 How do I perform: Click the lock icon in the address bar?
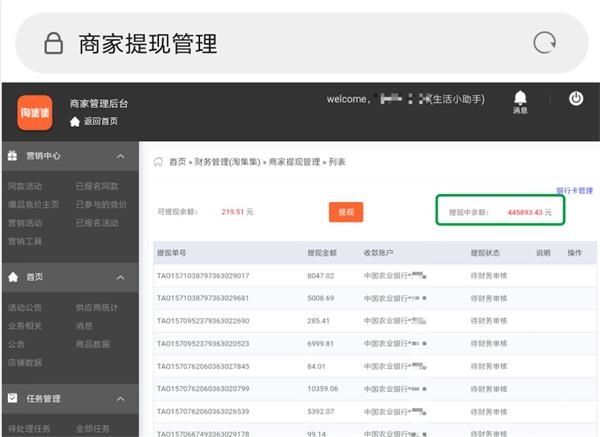pyautogui.click(x=53, y=43)
